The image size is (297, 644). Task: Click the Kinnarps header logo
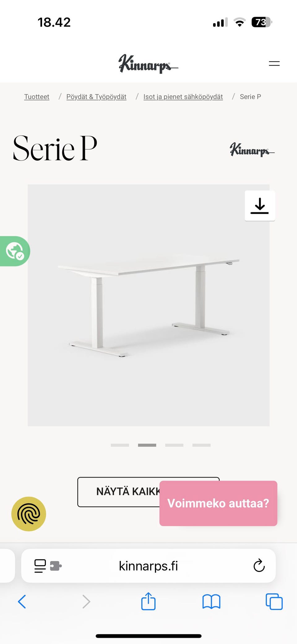[148, 64]
